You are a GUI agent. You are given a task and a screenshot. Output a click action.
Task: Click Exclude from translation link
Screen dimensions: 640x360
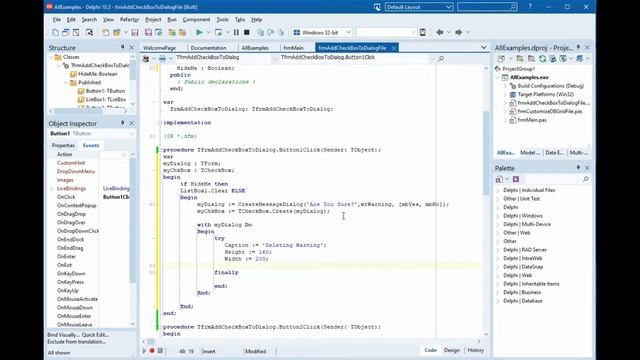coord(76,342)
